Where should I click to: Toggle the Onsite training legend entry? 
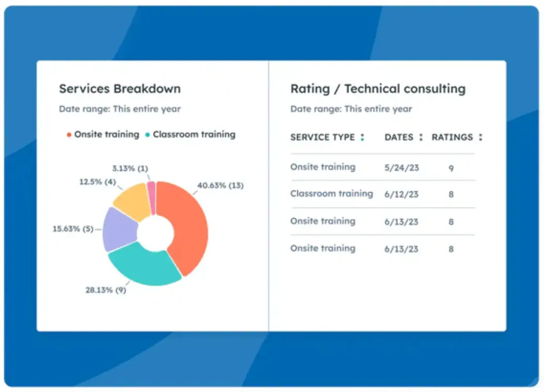point(103,135)
